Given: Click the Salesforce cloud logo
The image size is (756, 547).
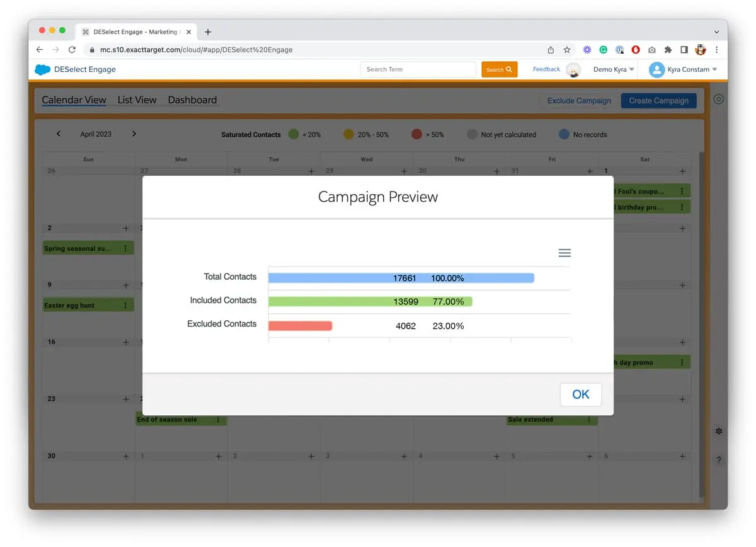Looking at the screenshot, I should point(43,69).
